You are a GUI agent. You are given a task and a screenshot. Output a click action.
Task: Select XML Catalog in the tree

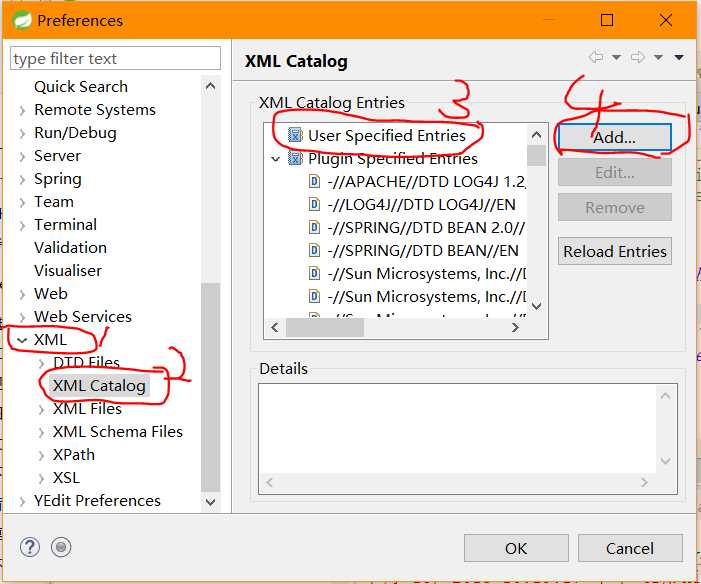pyautogui.click(x=99, y=385)
